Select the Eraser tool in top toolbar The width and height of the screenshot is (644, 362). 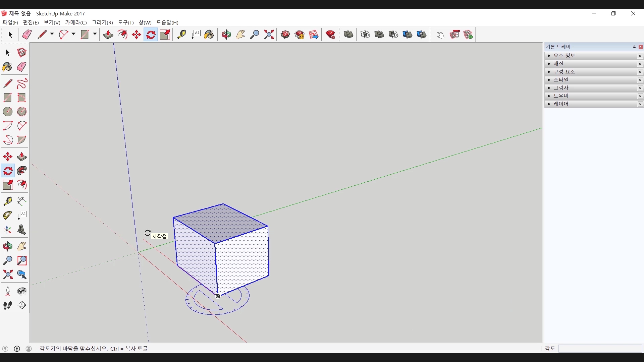[x=27, y=35]
